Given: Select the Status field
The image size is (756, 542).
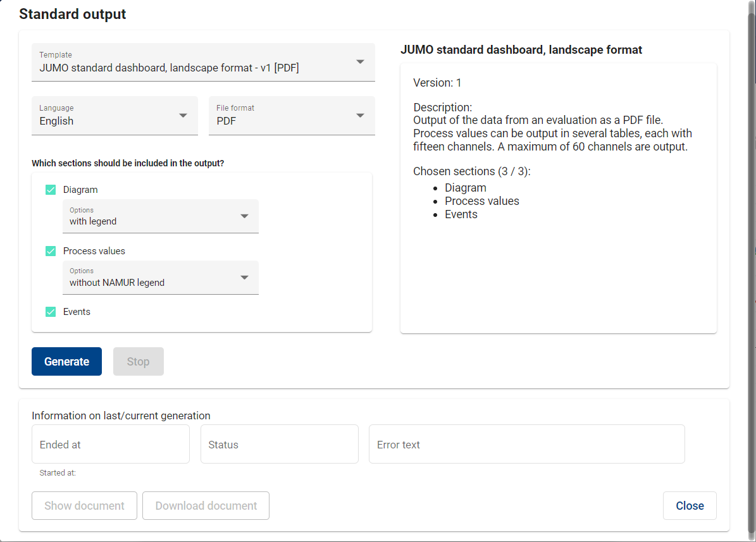Looking at the screenshot, I should pos(279,444).
